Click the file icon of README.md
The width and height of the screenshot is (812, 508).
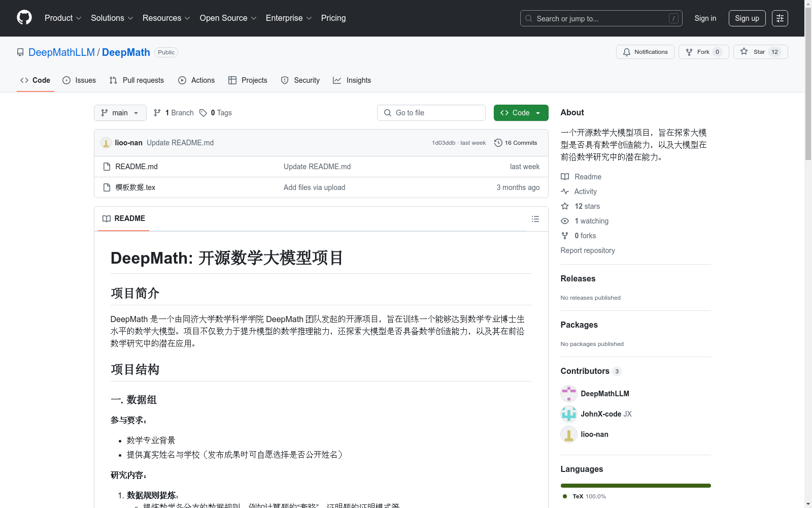click(107, 167)
